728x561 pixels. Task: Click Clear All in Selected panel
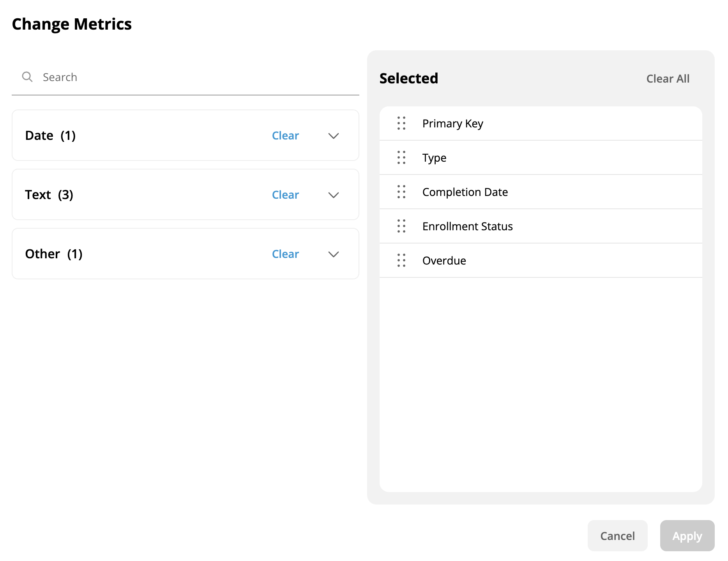pyautogui.click(x=667, y=79)
